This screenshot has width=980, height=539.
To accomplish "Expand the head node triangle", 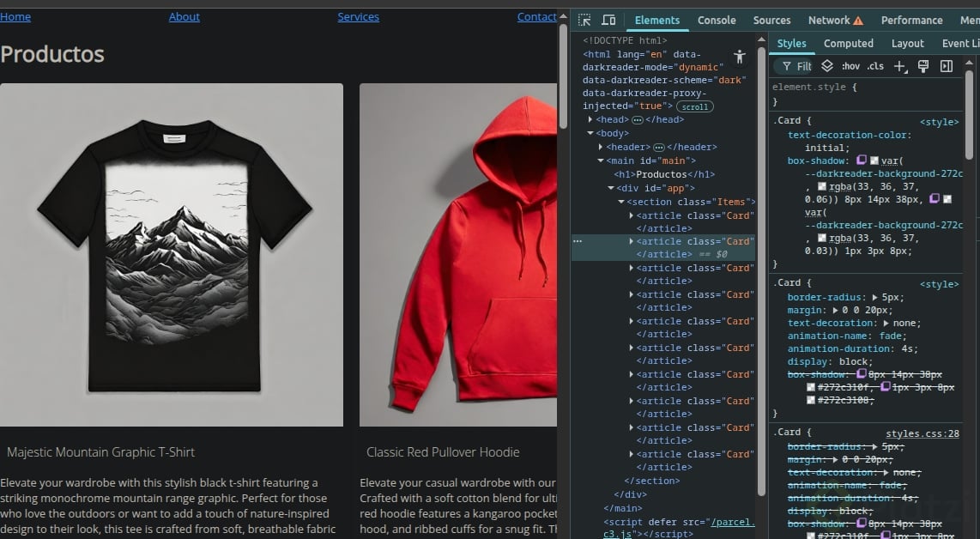I will click(x=590, y=119).
